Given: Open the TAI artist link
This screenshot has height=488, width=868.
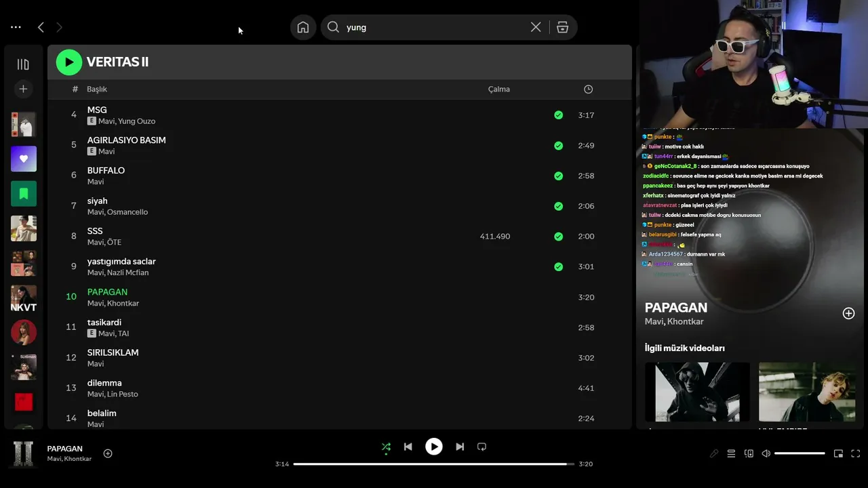Looking at the screenshot, I should click(123, 333).
